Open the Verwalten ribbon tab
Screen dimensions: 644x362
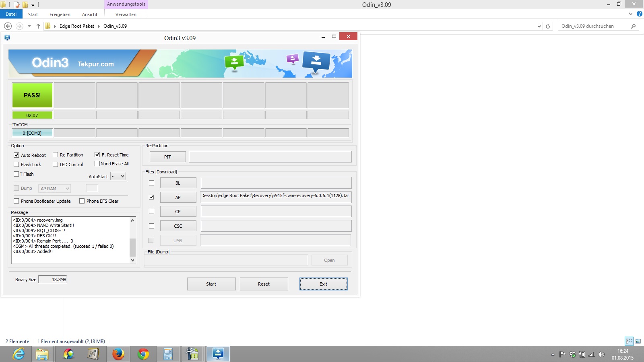click(x=126, y=14)
